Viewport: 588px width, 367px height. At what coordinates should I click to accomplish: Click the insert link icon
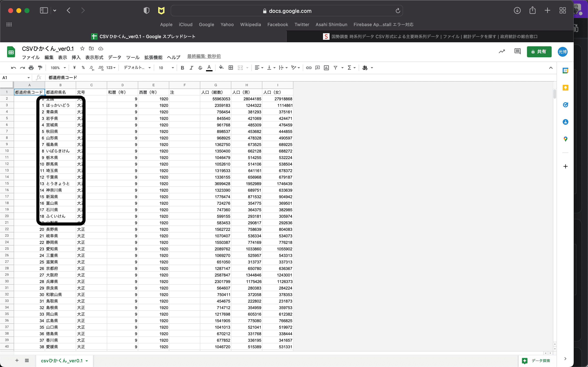pyautogui.click(x=308, y=68)
